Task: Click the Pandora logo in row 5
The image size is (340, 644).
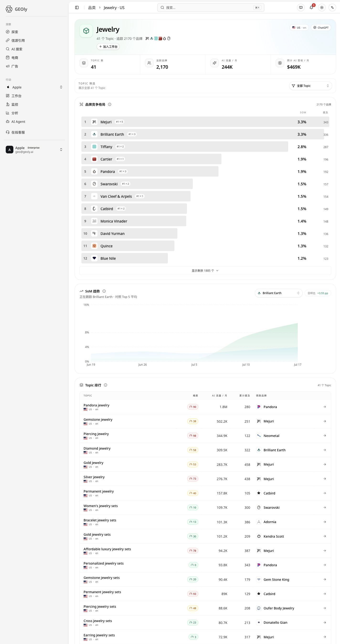Action: (x=94, y=171)
